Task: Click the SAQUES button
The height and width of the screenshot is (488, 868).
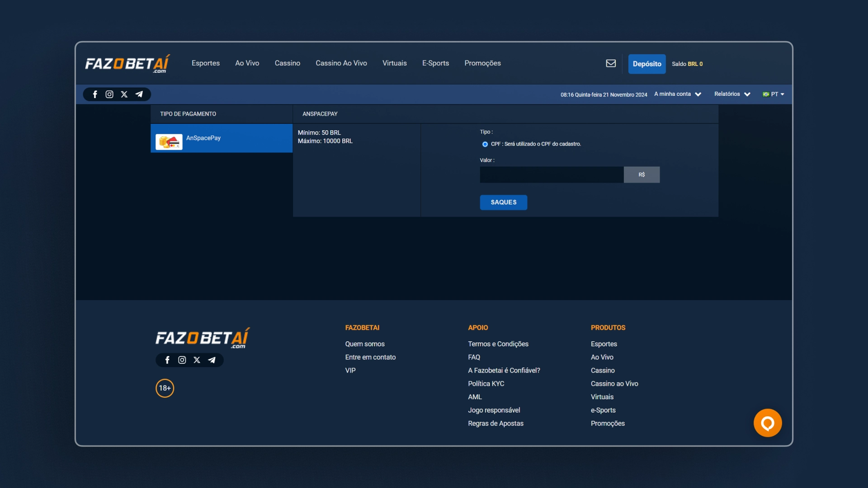Action: tap(504, 202)
